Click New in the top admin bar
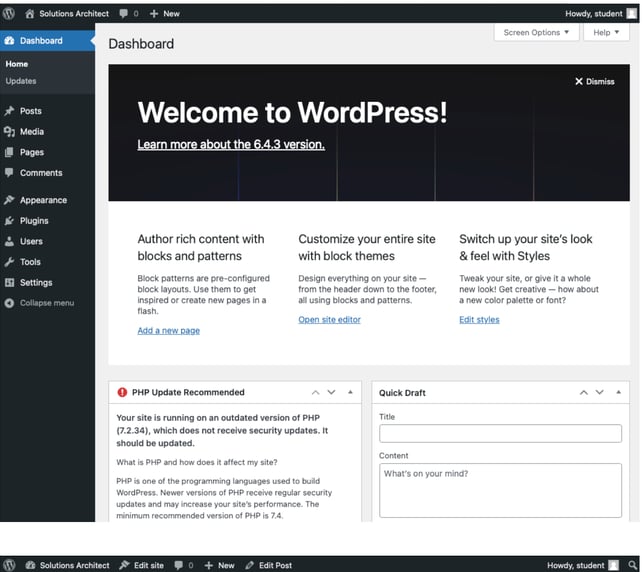 click(171, 14)
